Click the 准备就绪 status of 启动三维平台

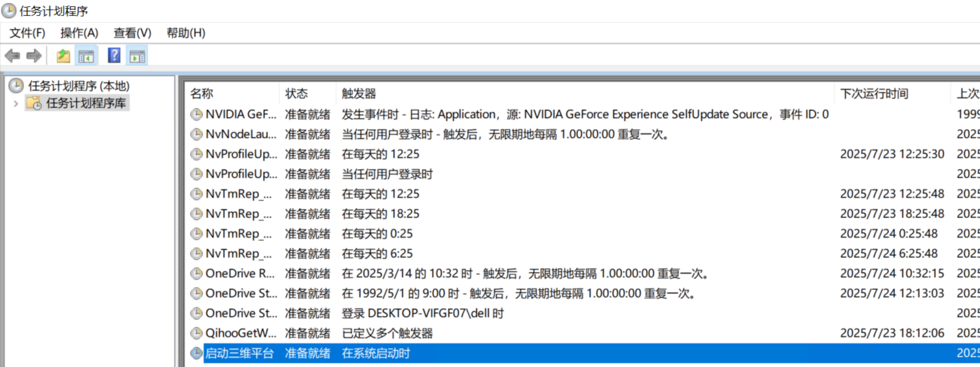[x=307, y=354]
